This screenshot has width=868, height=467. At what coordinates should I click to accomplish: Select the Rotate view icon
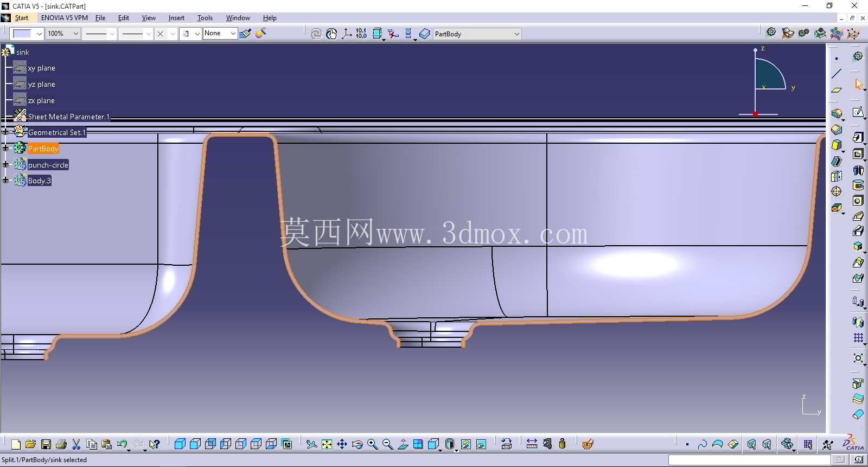pyautogui.click(x=357, y=444)
